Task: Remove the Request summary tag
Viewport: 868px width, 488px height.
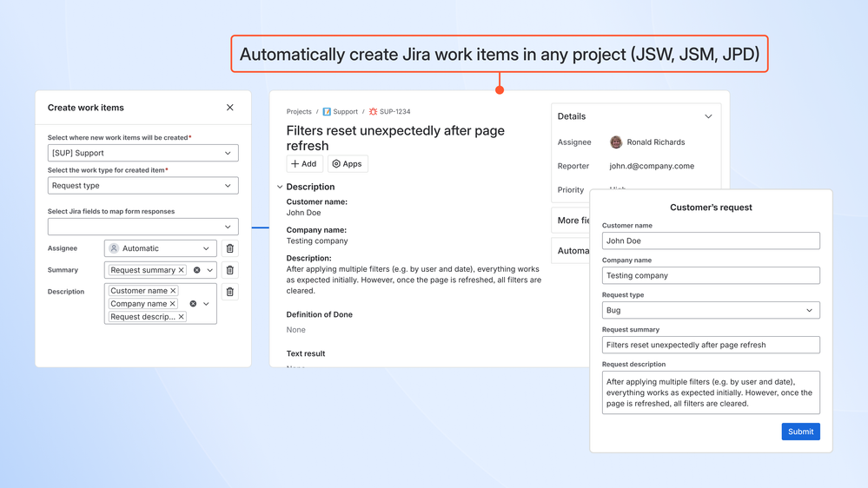Action: [x=181, y=270]
